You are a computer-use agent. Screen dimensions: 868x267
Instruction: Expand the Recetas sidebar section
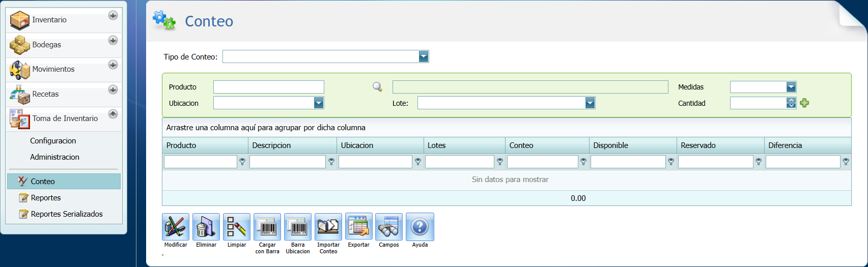coord(113,90)
